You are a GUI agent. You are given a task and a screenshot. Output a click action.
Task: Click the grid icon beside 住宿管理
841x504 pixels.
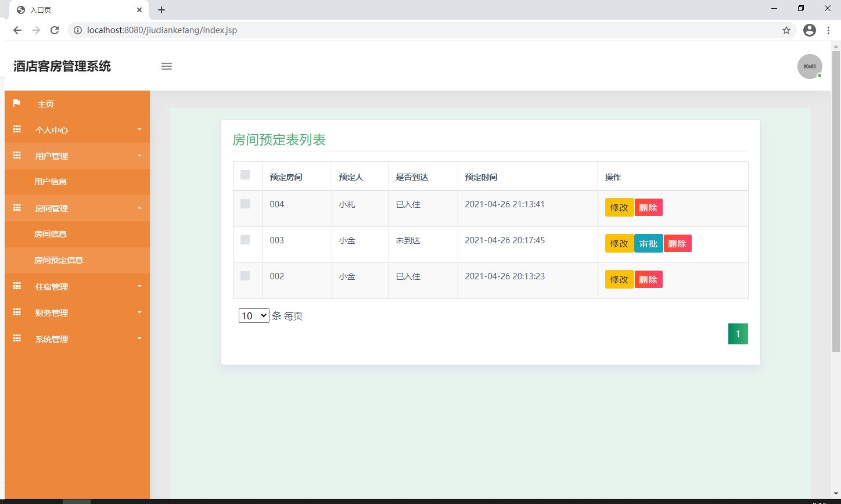[17, 286]
